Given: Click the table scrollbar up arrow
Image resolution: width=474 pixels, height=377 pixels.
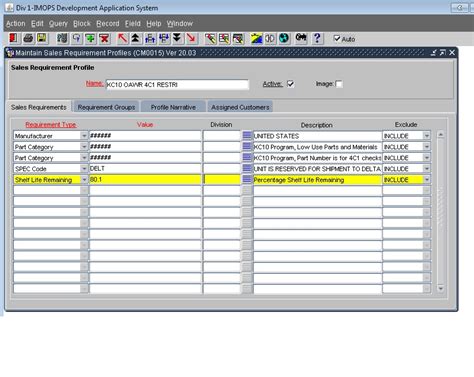Looking at the screenshot, I should click(441, 135).
